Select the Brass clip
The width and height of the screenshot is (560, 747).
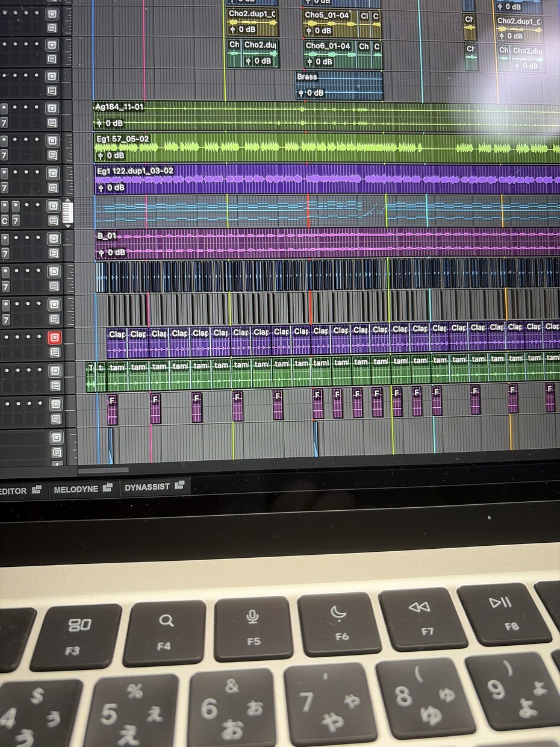click(338, 85)
